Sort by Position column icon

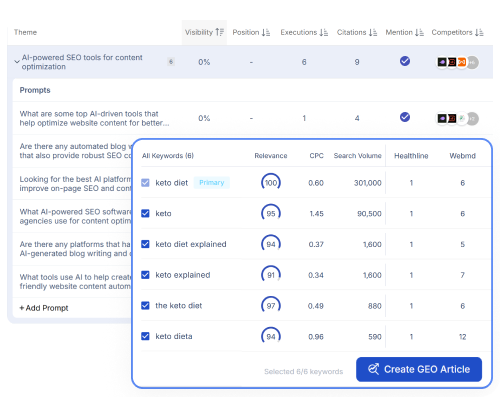[x=266, y=32]
